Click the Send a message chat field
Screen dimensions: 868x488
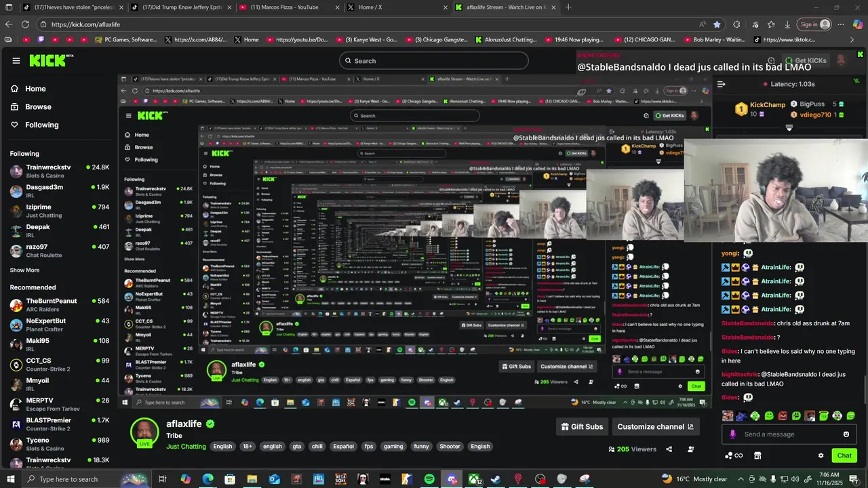coord(790,434)
